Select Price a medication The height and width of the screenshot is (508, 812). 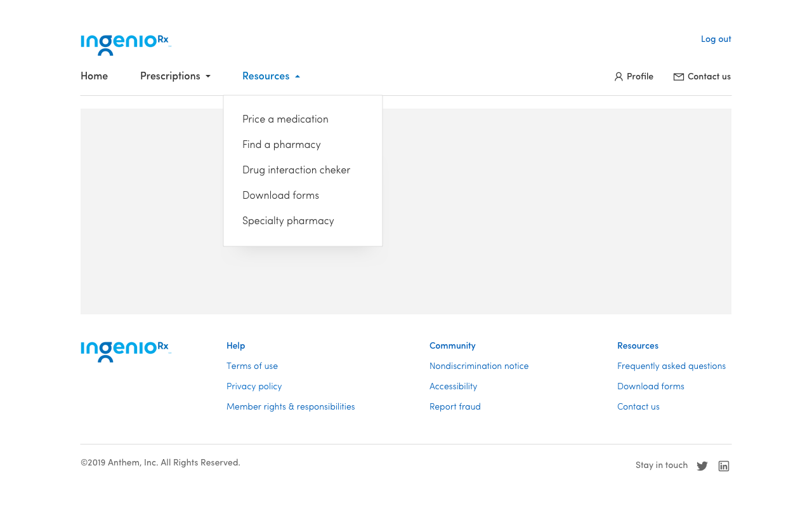[x=285, y=119]
